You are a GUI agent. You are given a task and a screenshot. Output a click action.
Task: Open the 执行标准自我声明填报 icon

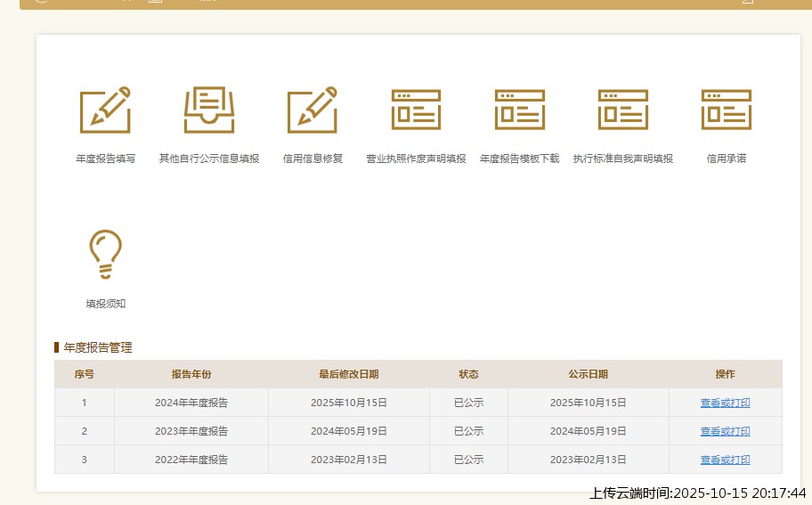622,110
